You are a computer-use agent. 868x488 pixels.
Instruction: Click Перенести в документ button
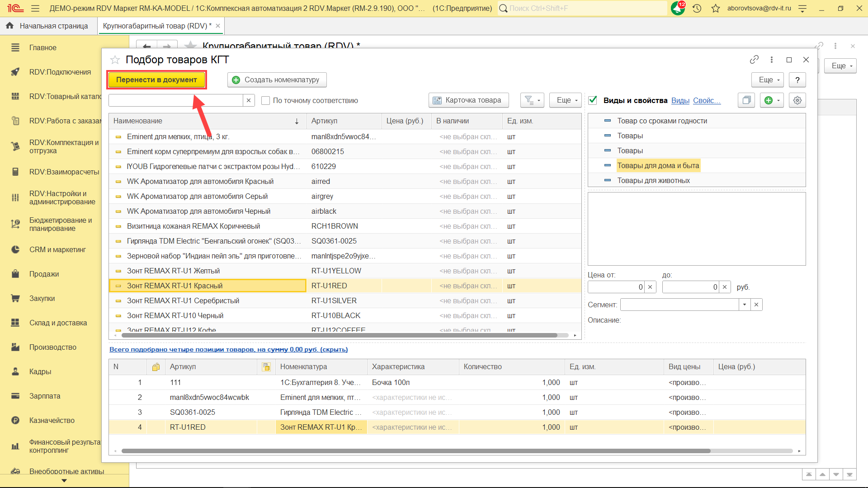click(156, 80)
